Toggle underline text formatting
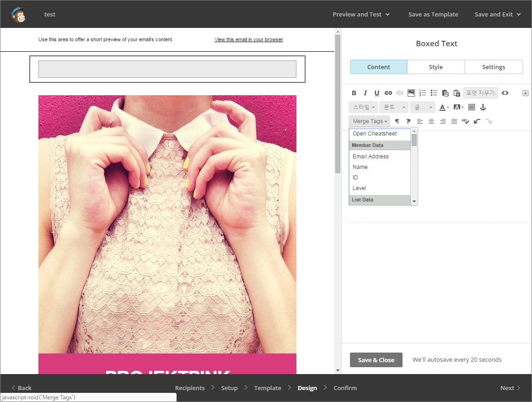Screen dimensions: 532x402 (x=377, y=93)
